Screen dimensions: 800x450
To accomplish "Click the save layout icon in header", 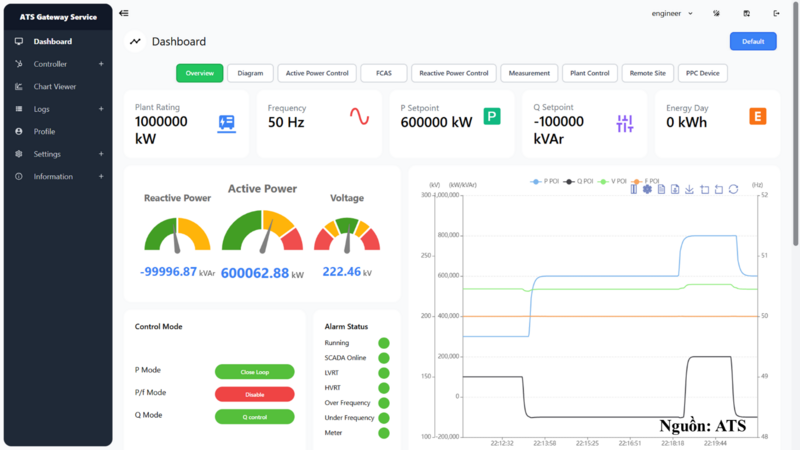I will click(746, 13).
